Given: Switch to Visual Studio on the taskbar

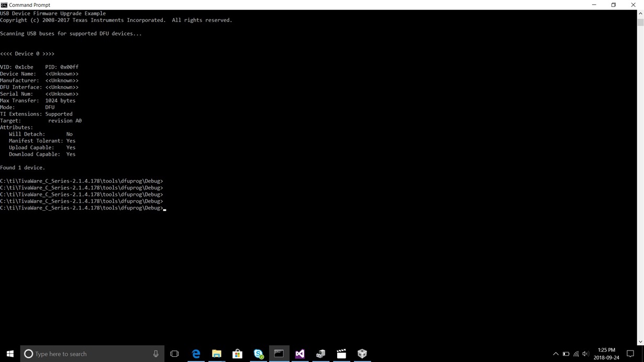Looking at the screenshot, I should 300,354.
